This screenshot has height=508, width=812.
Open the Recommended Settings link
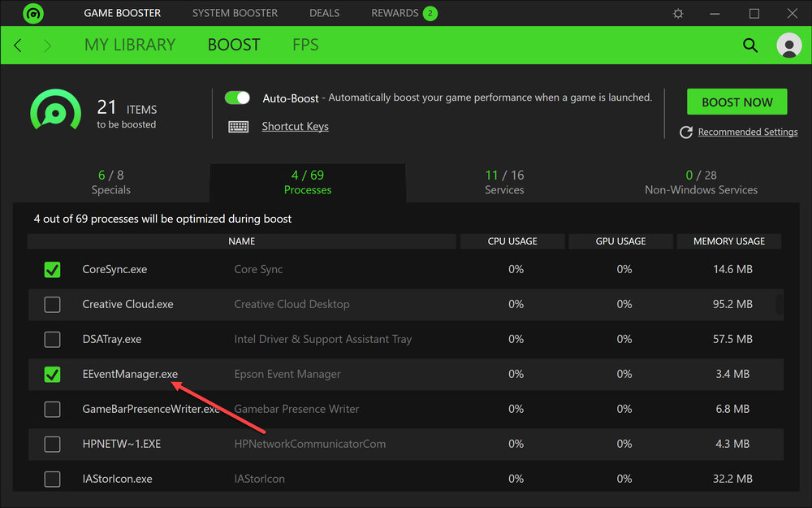click(748, 132)
